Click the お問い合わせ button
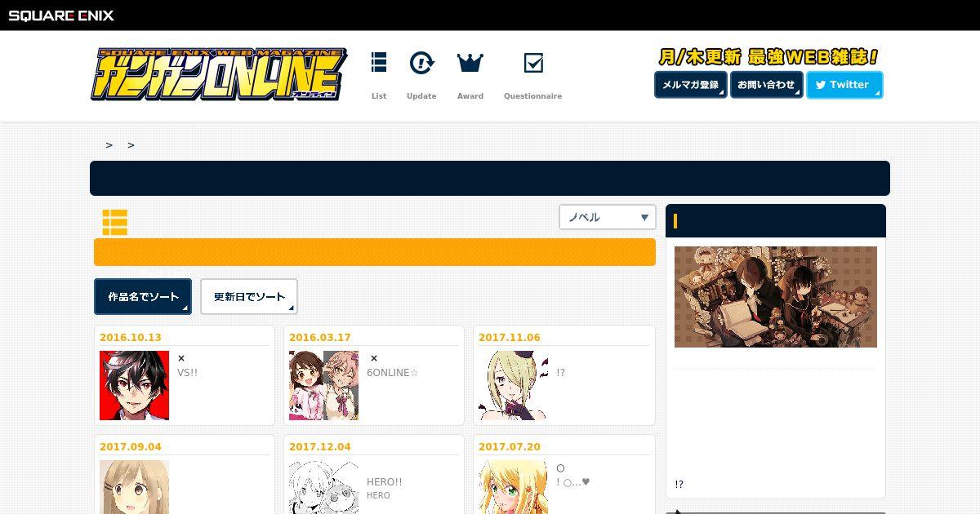The image size is (980, 514). (x=767, y=85)
